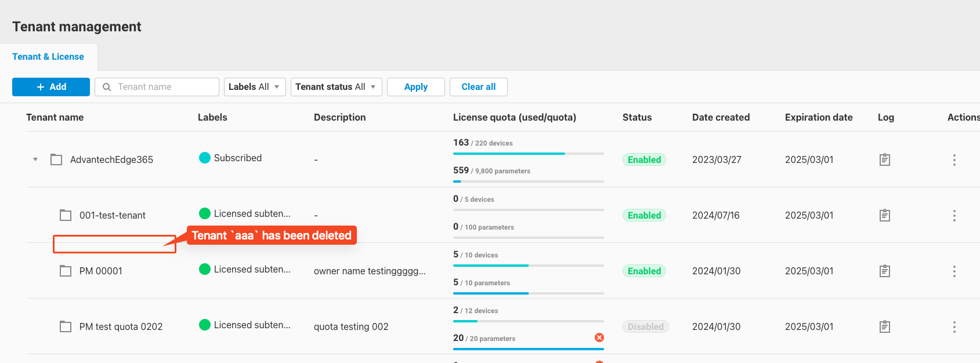Click the 5 / 10 devices progress bar

pyautogui.click(x=529, y=266)
